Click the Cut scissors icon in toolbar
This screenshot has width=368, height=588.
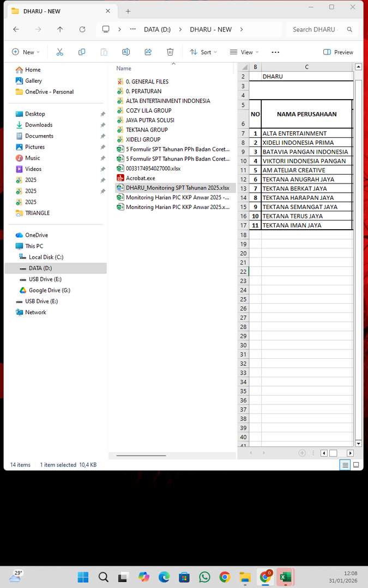[x=60, y=52]
